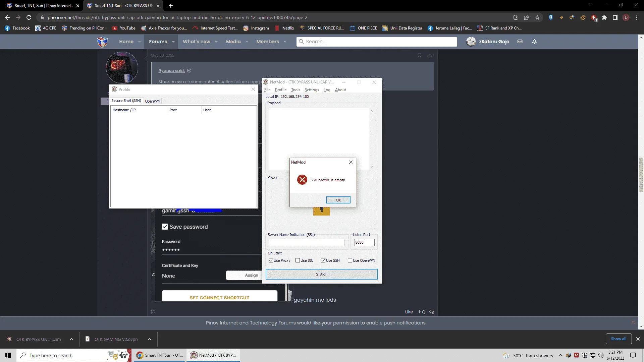Open the YouTube bookmark
Viewport: 644px width, 362px height.
pos(124,28)
